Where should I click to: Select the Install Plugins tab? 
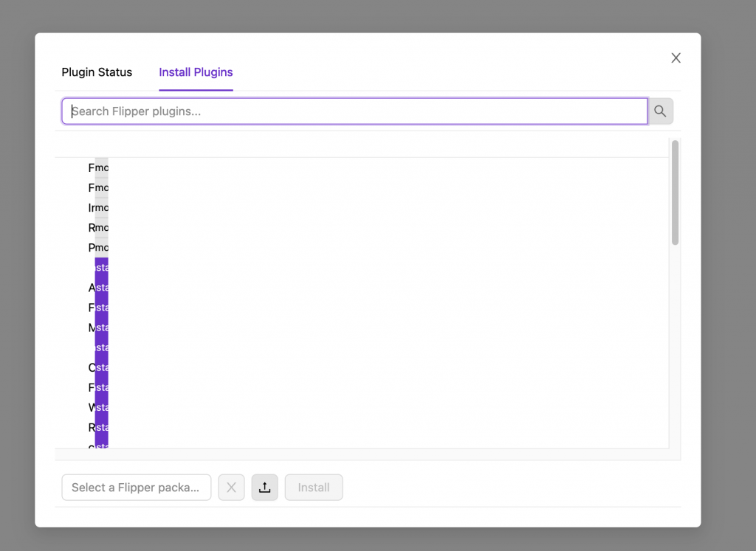pyautogui.click(x=196, y=72)
